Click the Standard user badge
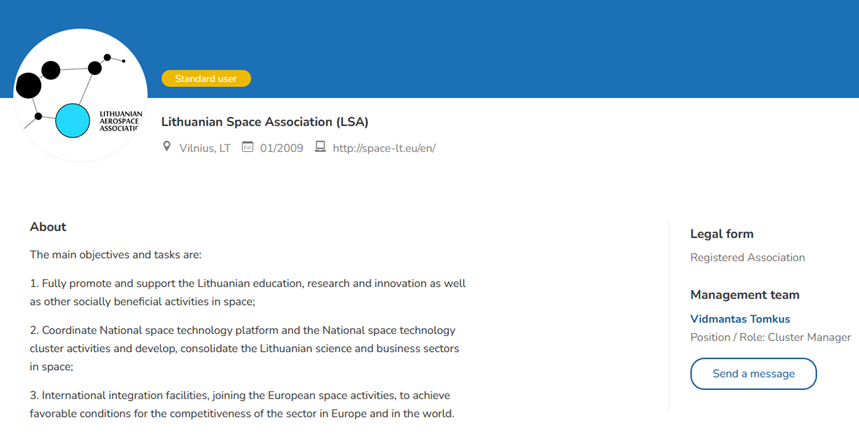Viewport: 859px width, 441px height. (x=206, y=78)
